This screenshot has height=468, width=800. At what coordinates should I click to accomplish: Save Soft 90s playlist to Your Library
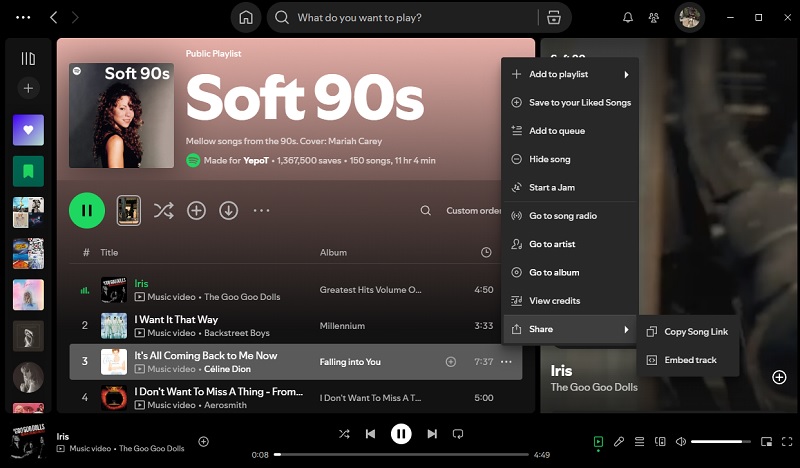196,210
